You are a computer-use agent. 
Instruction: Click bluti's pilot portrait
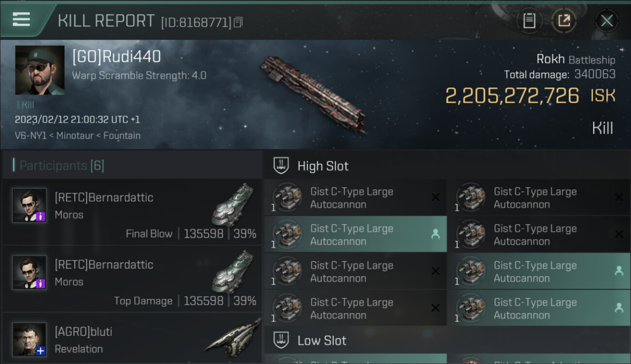pos(30,339)
